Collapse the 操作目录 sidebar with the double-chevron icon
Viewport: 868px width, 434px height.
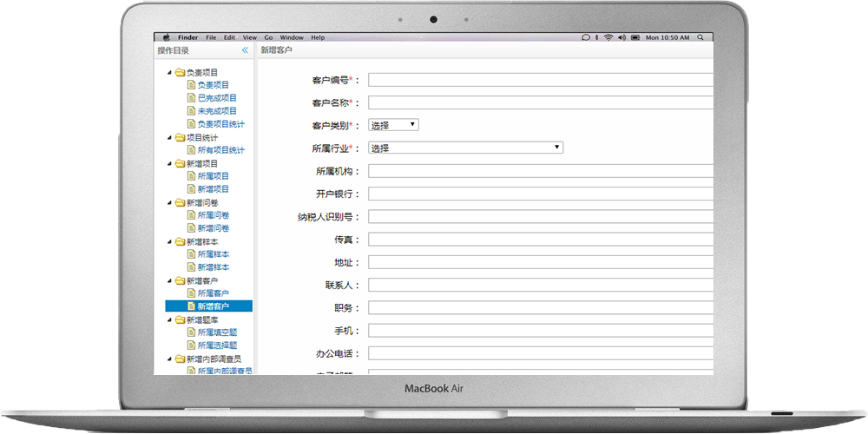point(245,50)
